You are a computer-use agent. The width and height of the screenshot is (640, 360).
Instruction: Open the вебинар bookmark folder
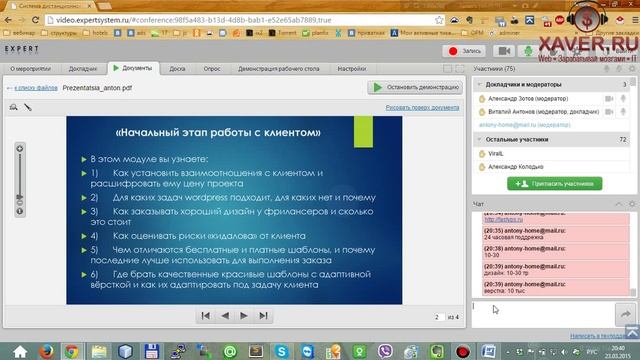click(20, 33)
